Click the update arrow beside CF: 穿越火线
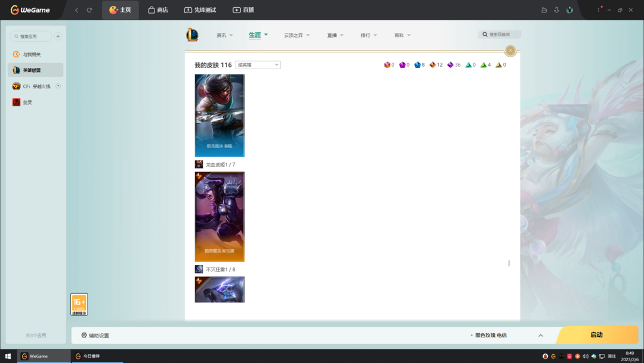Image resolution: width=644 pixels, height=363 pixels. click(58, 86)
